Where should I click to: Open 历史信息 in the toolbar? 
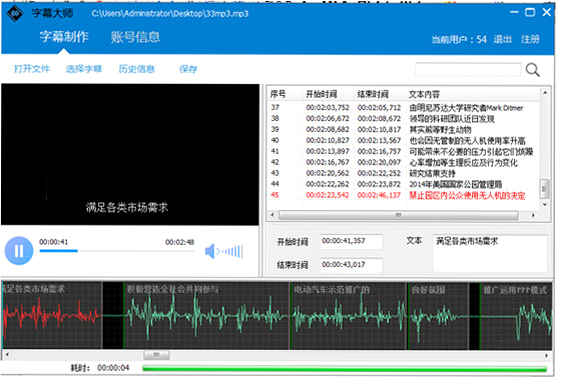136,69
